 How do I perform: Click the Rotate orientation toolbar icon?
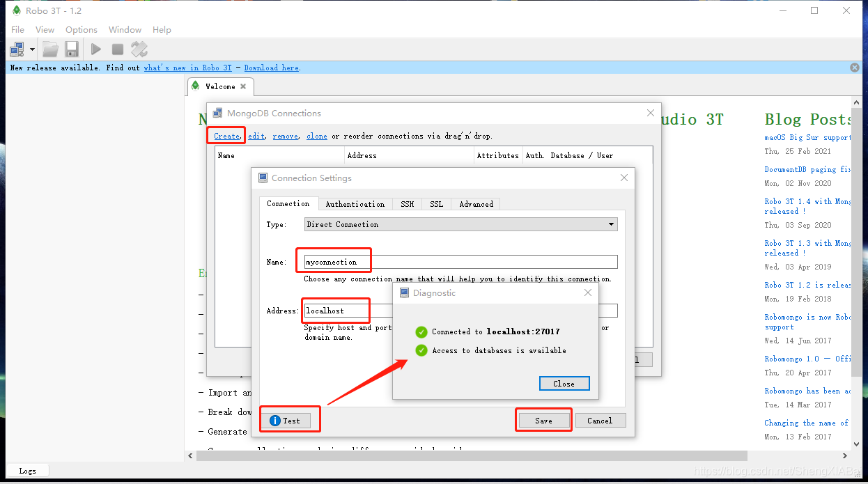[x=139, y=49]
